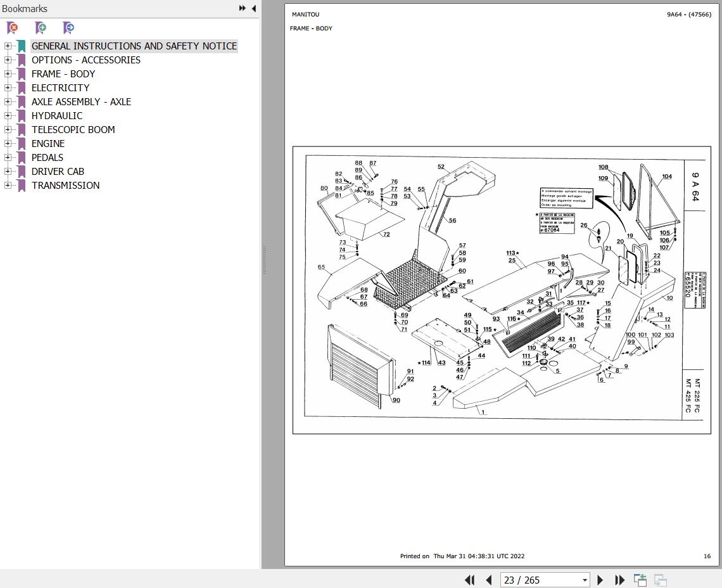Go to the next page
This screenshot has width=722, height=588.
click(600, 580)
